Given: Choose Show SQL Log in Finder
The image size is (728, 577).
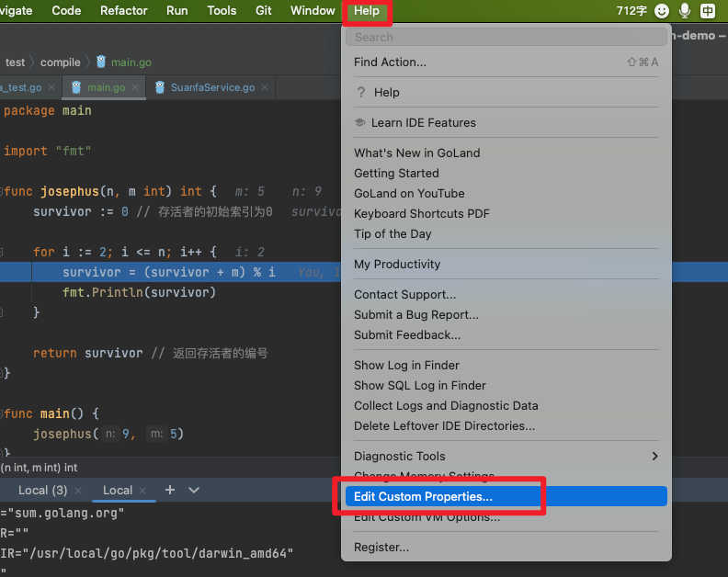Looking at the screenshot, I should click(x=506, y=386).
